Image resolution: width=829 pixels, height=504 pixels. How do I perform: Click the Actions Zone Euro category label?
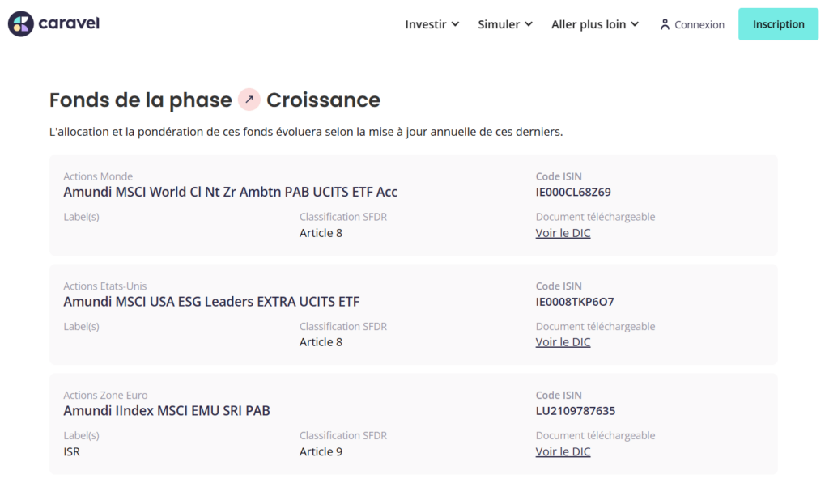(105, 395)
